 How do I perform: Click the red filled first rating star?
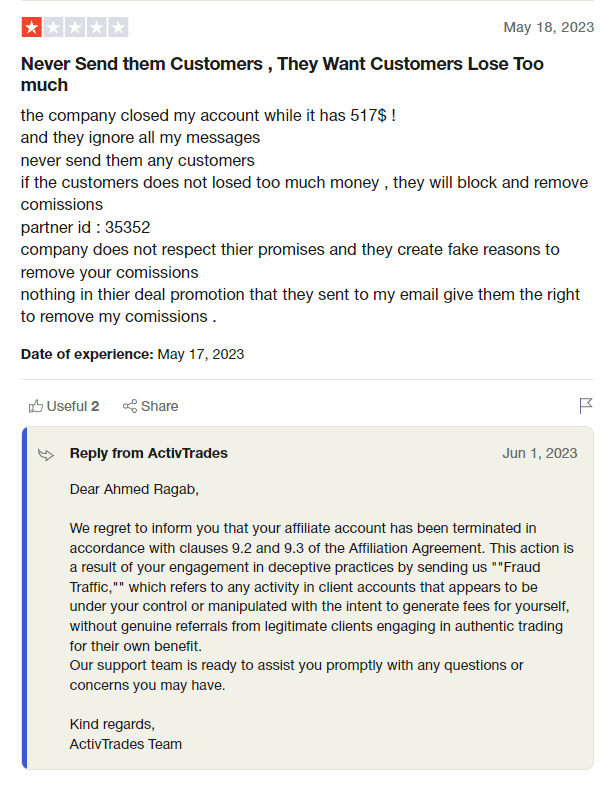[x=32, y=27]
